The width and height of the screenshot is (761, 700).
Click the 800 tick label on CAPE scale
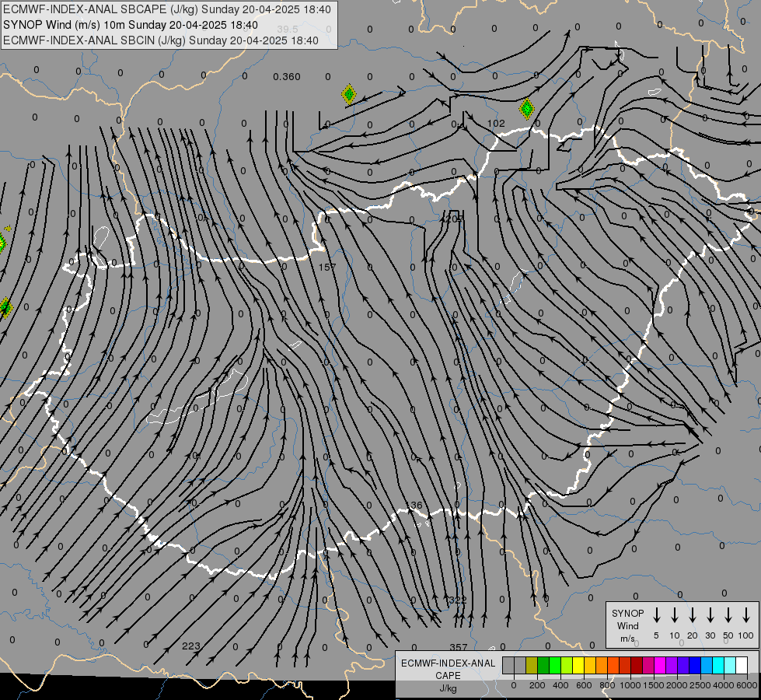607,685
